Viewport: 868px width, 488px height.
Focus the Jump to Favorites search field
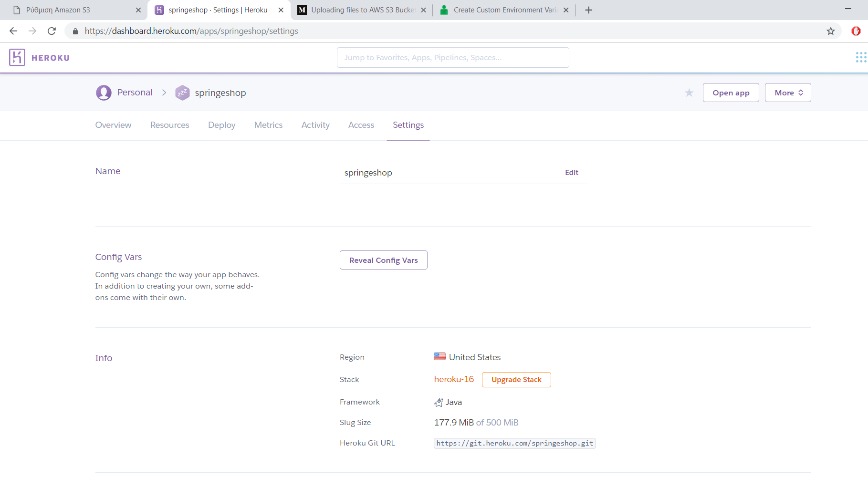(x=453, y=57)
